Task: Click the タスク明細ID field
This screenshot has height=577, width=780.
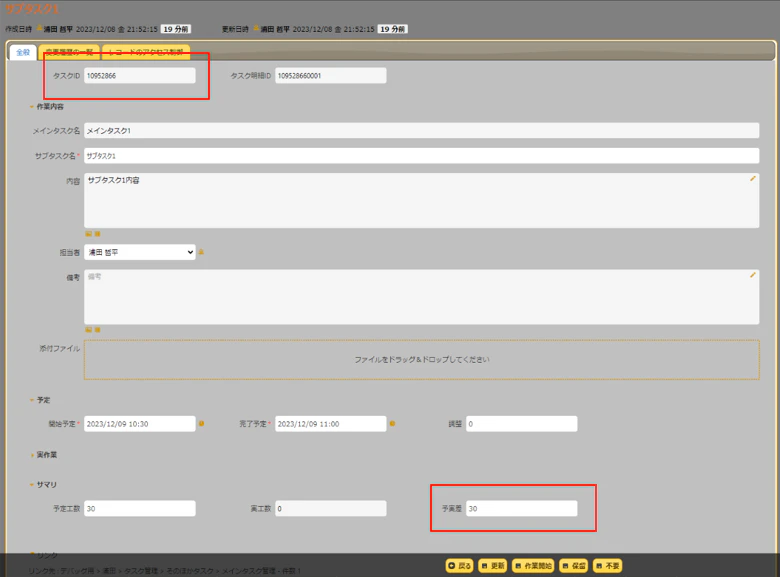Action: point(330,76)
